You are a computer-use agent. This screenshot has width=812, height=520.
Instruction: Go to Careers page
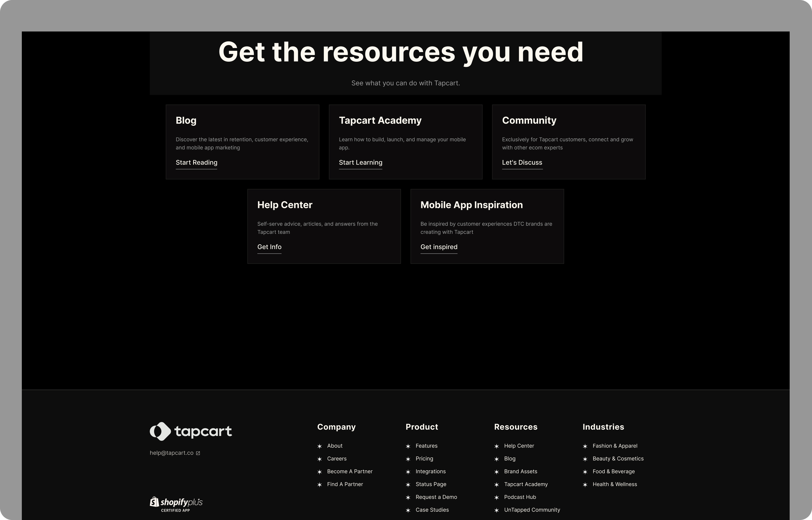[337, 459]
